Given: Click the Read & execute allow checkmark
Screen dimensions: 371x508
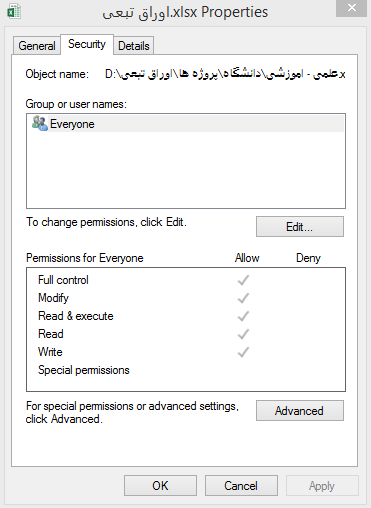Looking at the screenshot, I should (243, 316).
